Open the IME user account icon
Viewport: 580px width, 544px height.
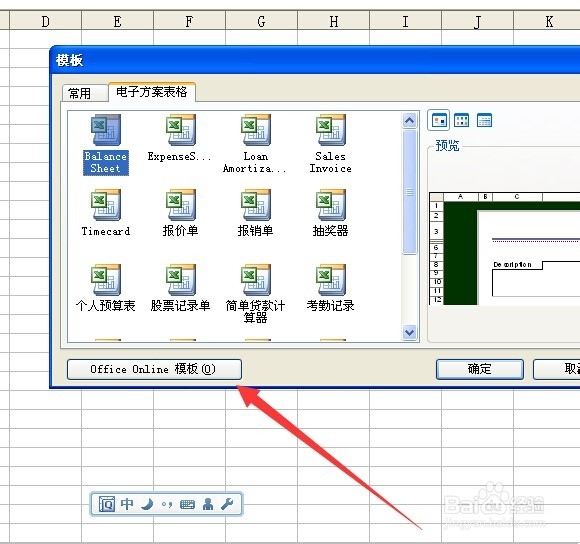(208, 504)
